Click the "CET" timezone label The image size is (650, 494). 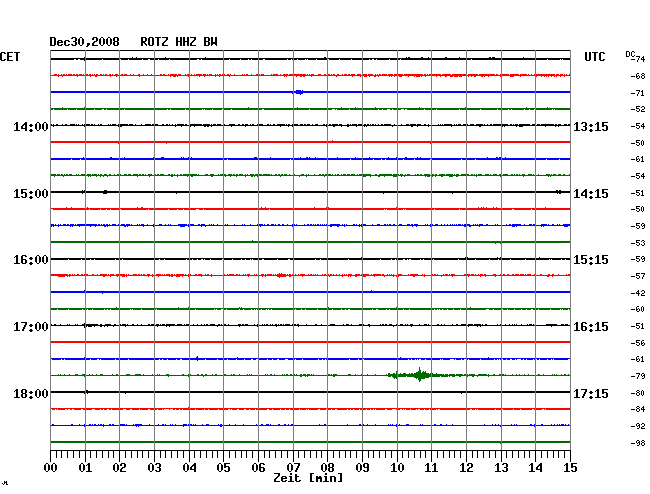pyautogui.click(x=10, y=57)
